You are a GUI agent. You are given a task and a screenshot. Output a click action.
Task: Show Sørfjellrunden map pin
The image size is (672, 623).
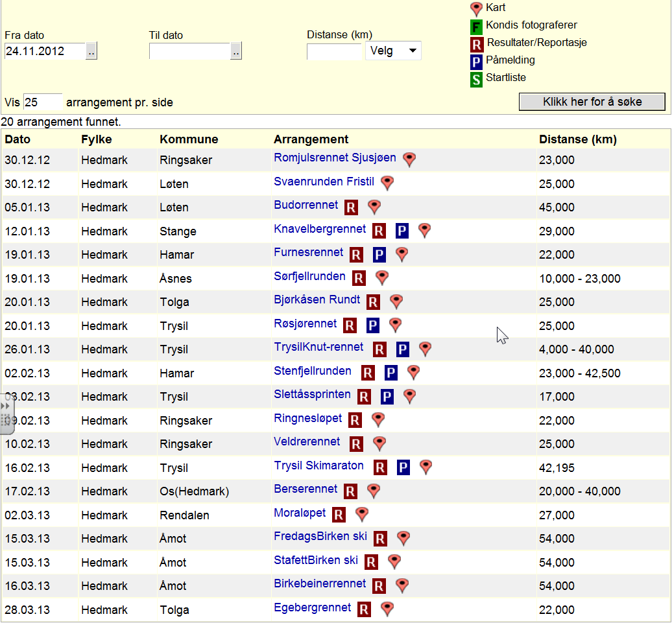coord(382,277)
